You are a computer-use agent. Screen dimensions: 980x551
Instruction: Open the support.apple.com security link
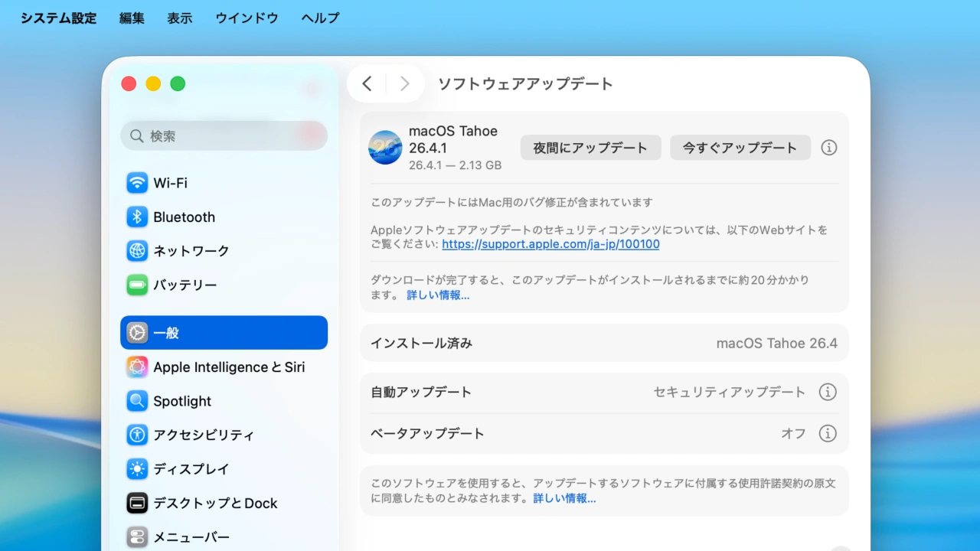550,244
